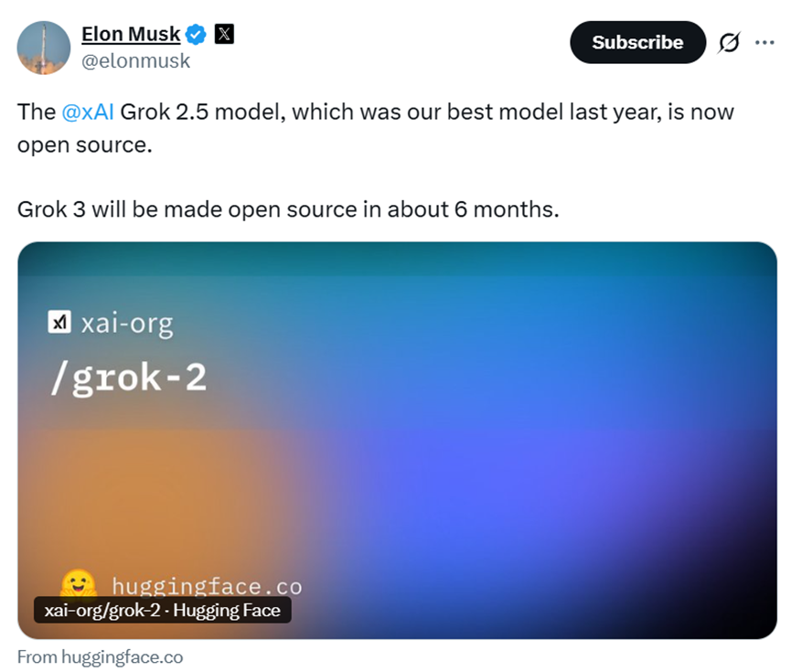Follow the @xAI mention link
The height and width of the screenshot is (672, 791).
(x=88, y=113)
